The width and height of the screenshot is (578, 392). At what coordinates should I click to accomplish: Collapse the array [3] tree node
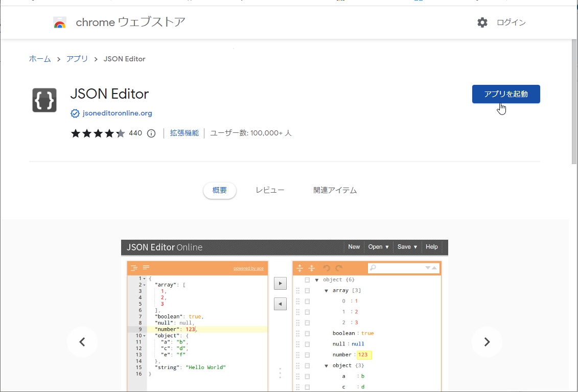[327, 290]
